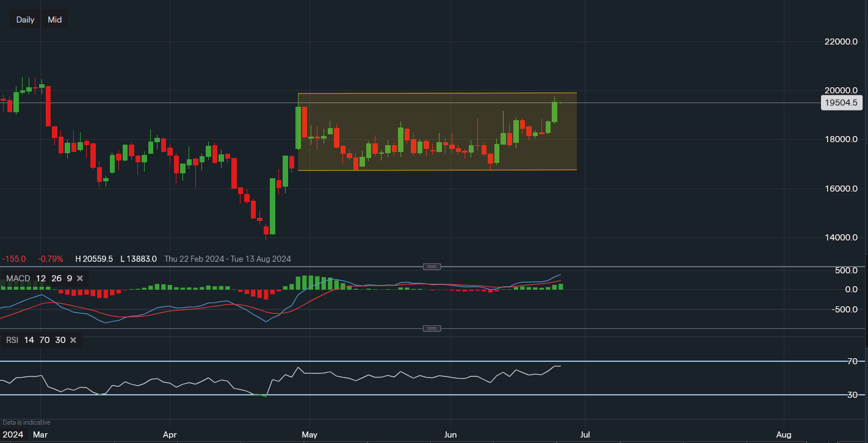Click the Jul label on time axis
Image resolution: width=868 pixels, height=443 pixels.
pyautogui.click(x=585, y=434)
